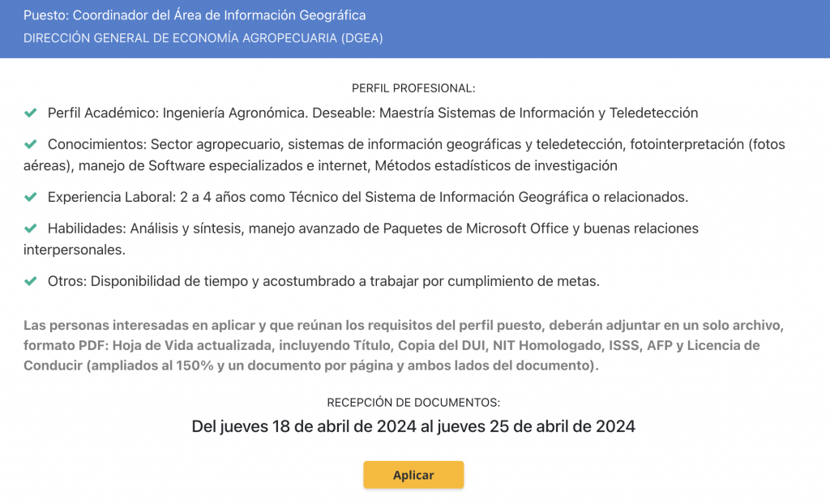
Task: Click the checkmark icon beside Perfil Académico
Action: [31, 113]
